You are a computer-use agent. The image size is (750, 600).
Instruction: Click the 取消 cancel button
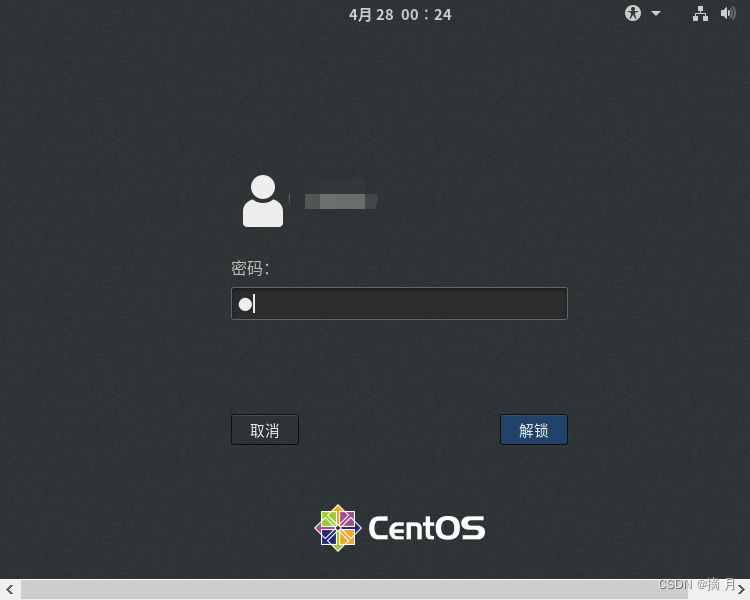coord(265,430)
